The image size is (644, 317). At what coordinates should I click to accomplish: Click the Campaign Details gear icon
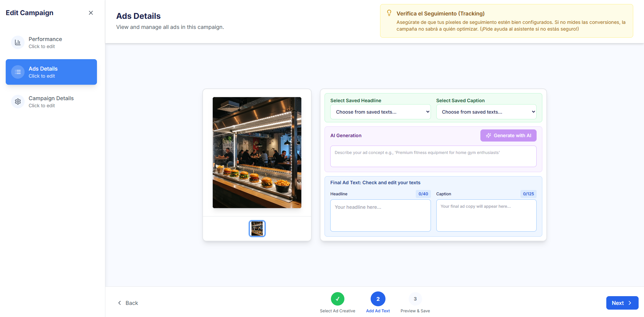tap(18, 102)
